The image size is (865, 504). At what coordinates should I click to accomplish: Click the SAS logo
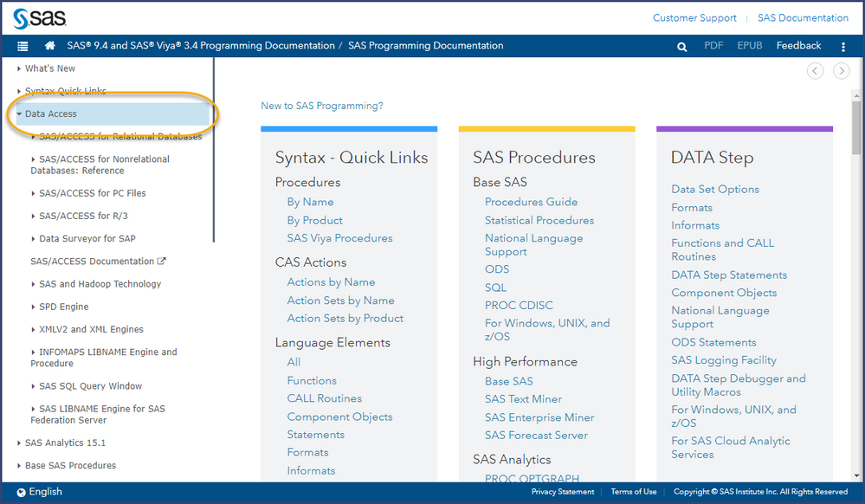point(40,17)
